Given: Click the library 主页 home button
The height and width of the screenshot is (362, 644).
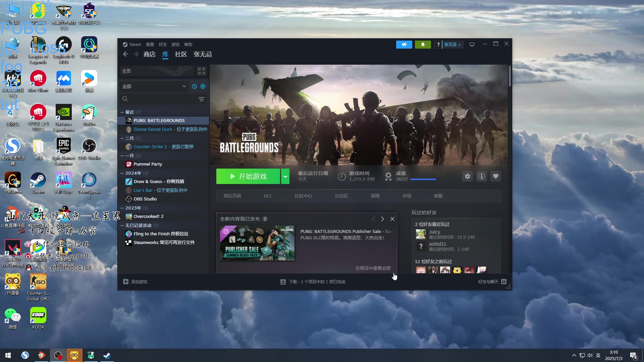Looking at the screenshot, I should pos(157,71).
